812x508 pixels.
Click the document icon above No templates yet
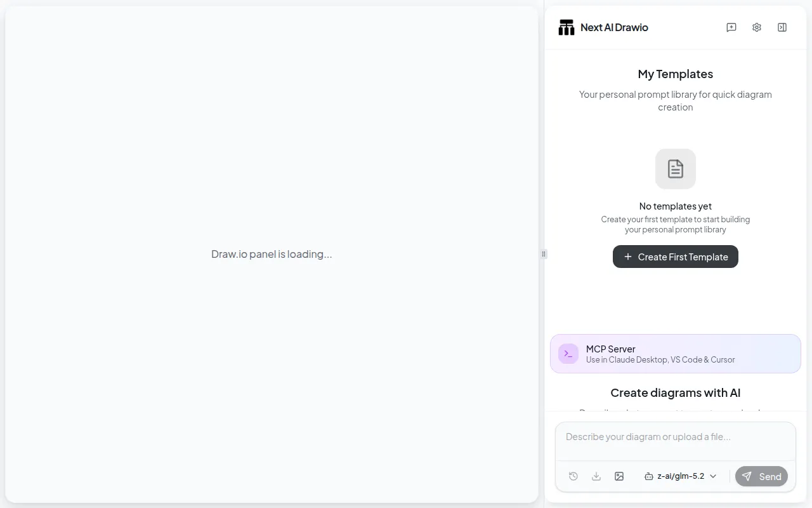pyautogui.click(x=676, y=169)
